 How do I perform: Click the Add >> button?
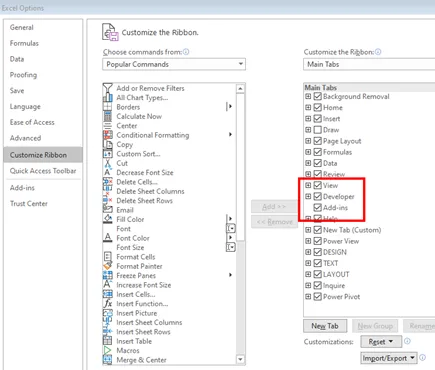click(274, 207)
